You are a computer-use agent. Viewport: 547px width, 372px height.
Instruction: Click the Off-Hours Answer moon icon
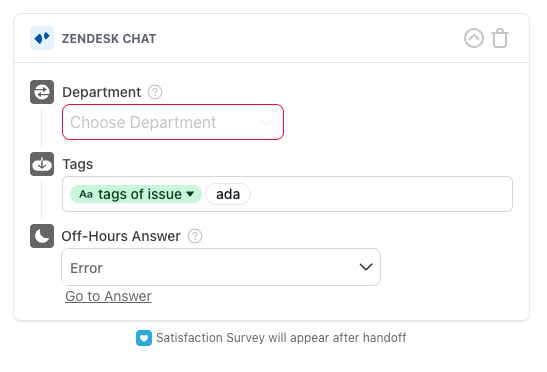[42, 236]
